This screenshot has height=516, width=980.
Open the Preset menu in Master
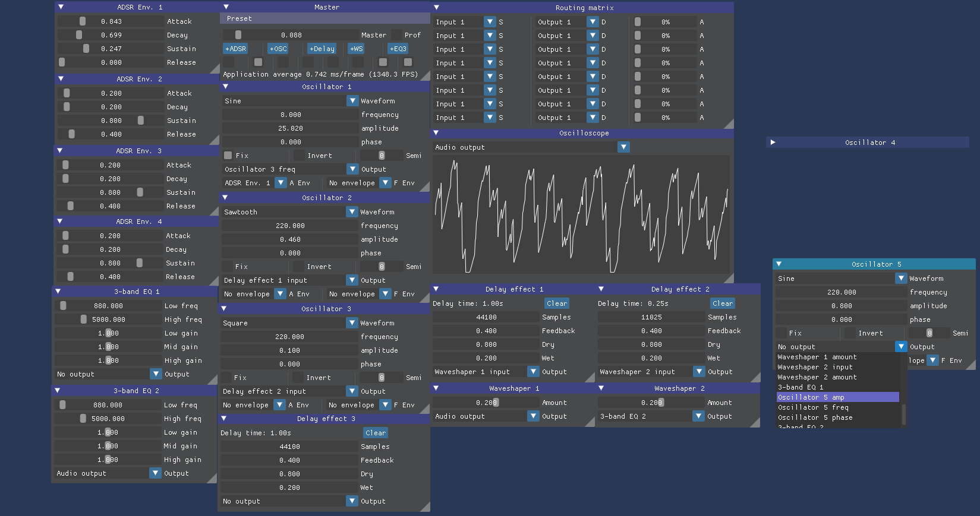[x=240, y=18]
